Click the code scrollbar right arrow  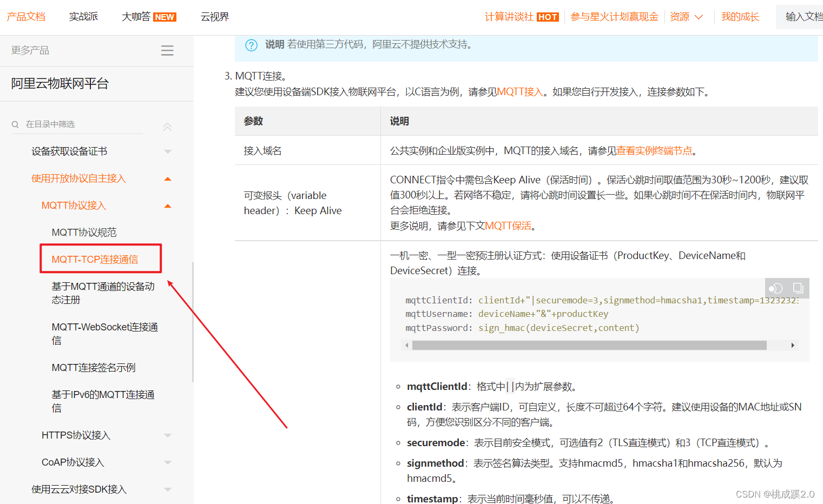coord(793,345)
